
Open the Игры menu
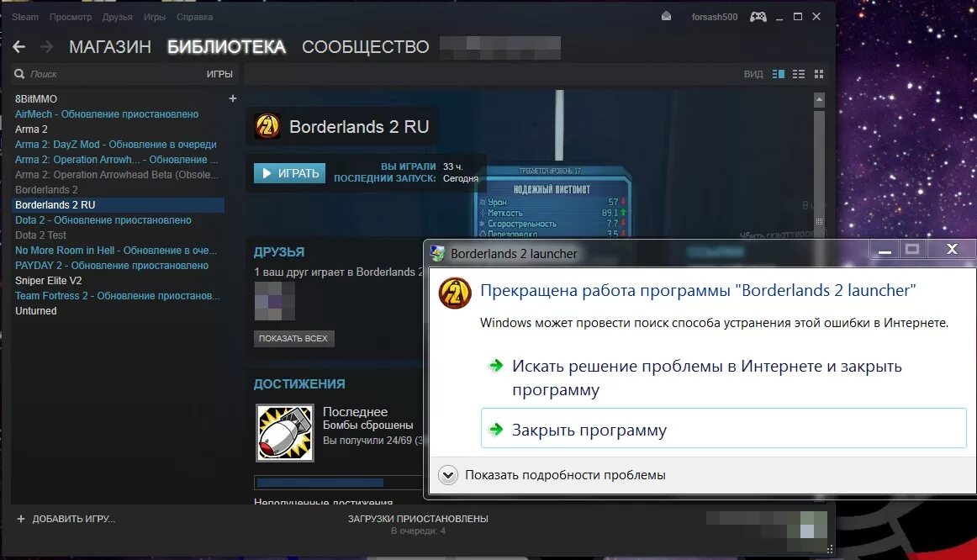(x=155, y=17)
